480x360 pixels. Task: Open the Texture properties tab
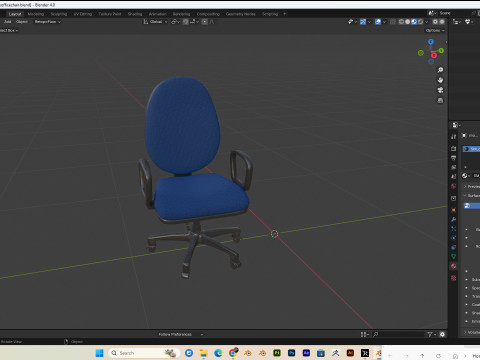point(453,278)
